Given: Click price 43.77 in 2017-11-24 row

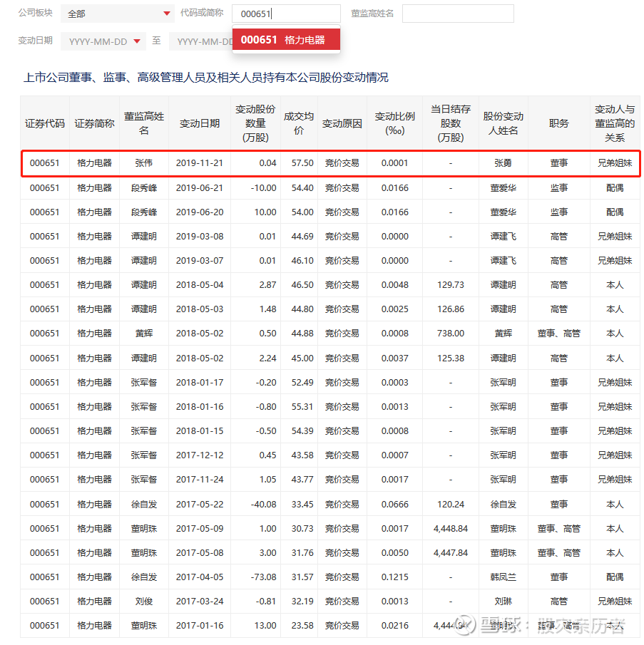Looking at the screenshot, I should coord(302,480).
